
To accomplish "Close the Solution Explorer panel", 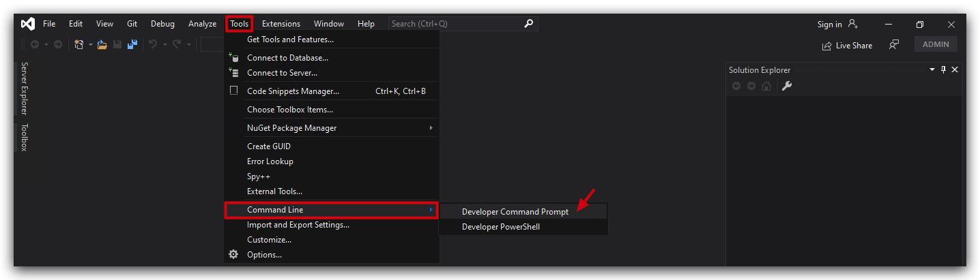I will tap(955, 69).
